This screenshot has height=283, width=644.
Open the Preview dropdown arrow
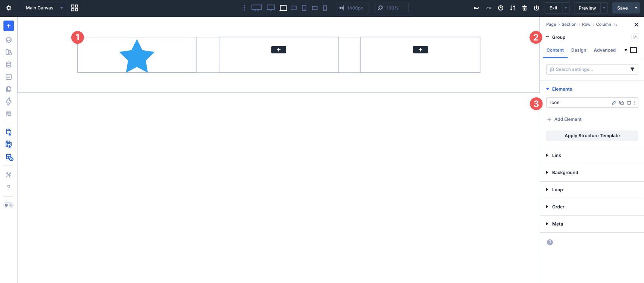[604, 8]
